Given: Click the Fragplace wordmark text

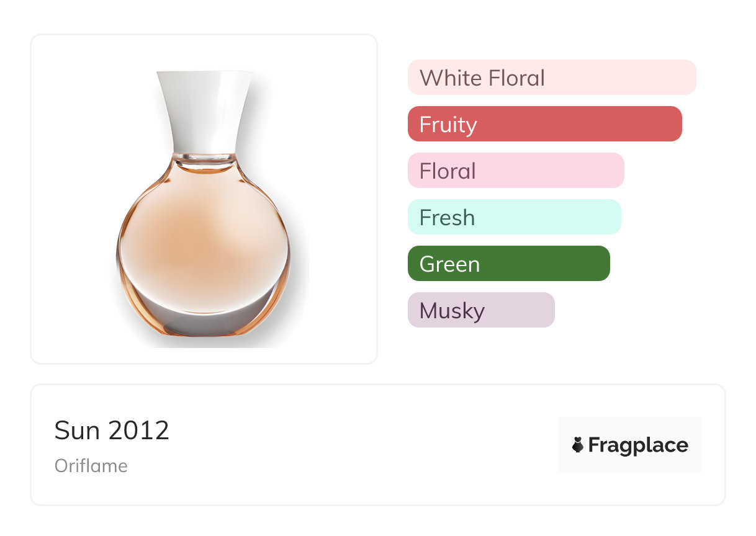Looking at the screenshot, I should (x=638, y=445).
